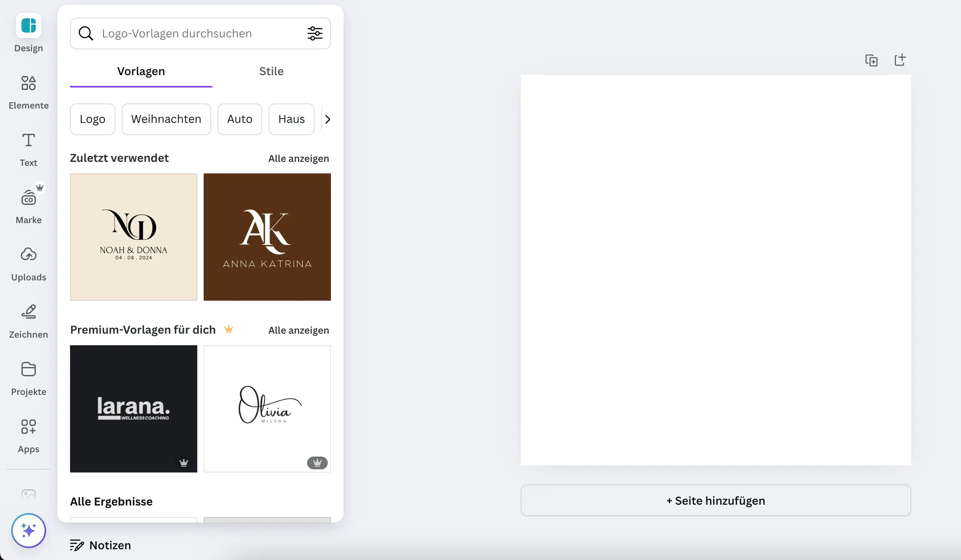Image resolution: width=961 pixels, height=560 pixels.
Task: Duplicate the page with copy icon
Action: tap(871, 60)
